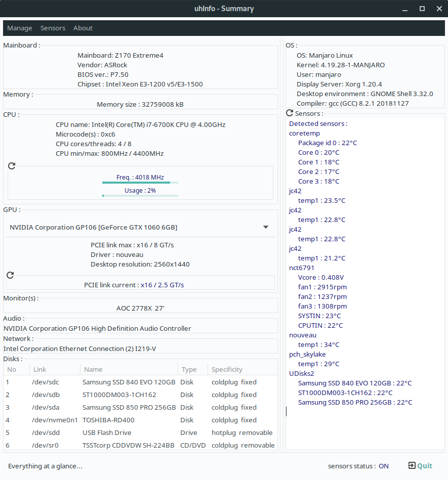This screenshot has height=480, width=448.
Task: Sort disks by the Link column header
Action: click(x=55, y=370)
